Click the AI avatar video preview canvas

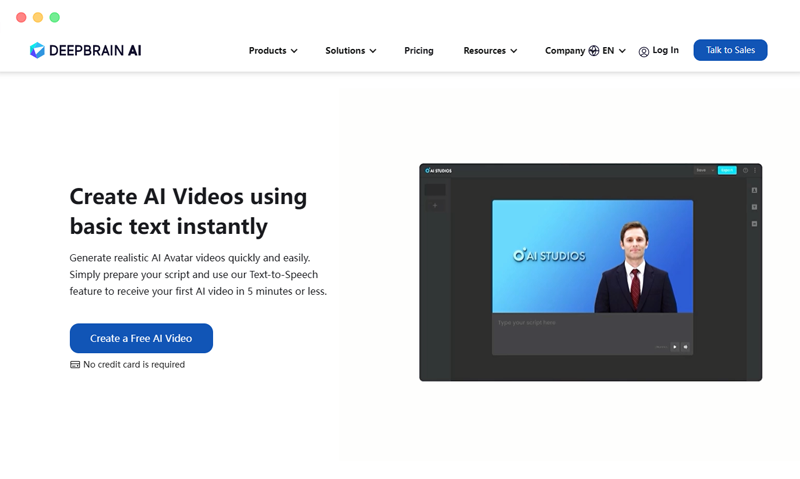pos(592,257)
